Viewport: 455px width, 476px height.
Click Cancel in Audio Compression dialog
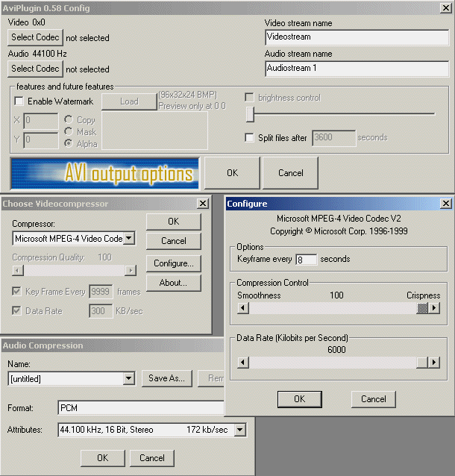coord(152,458)
